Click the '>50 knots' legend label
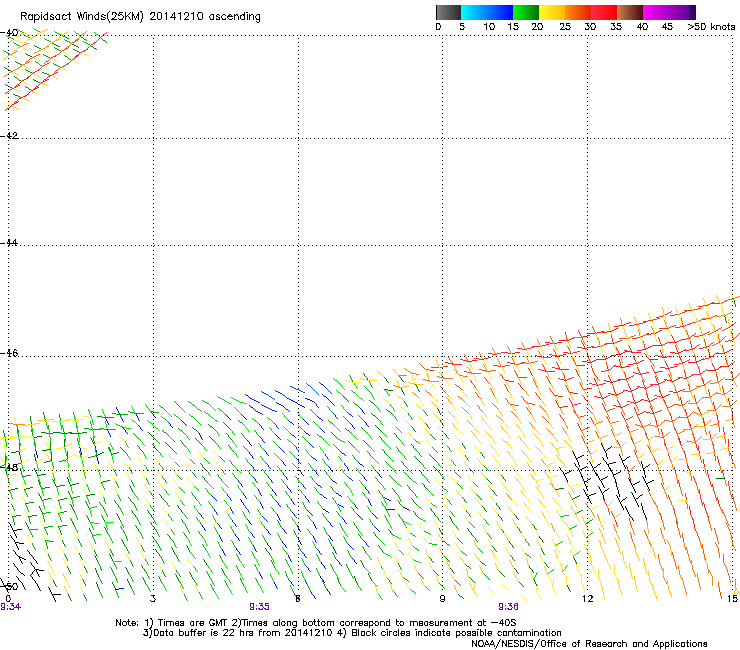The width and height of the screenshot is (740, 650). [711, 27]
